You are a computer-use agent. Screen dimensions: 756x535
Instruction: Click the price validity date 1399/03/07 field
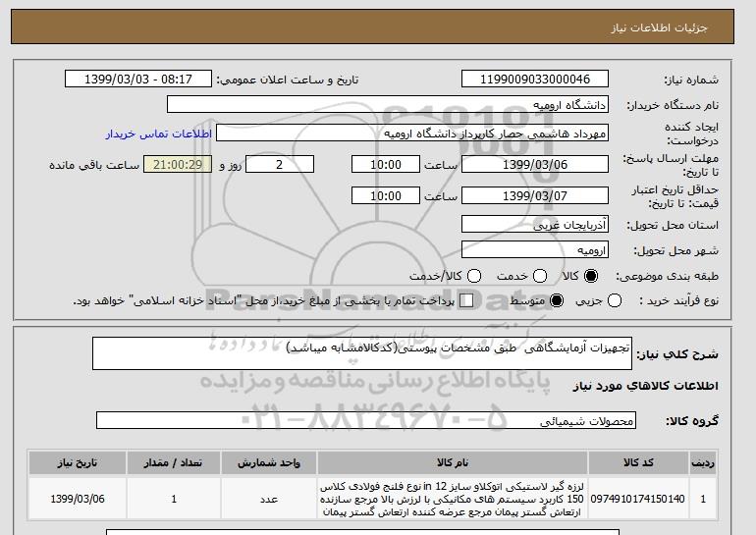point(535,195)
